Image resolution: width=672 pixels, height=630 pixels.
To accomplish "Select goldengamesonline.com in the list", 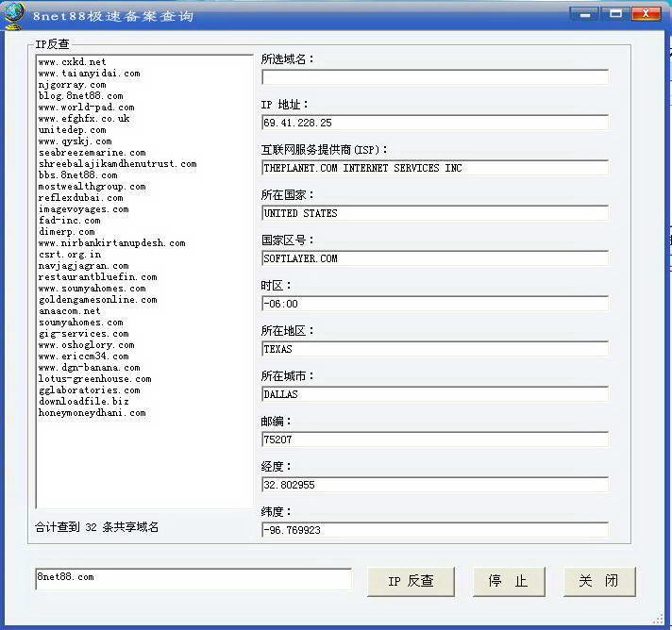I will [x=98, y=300].
